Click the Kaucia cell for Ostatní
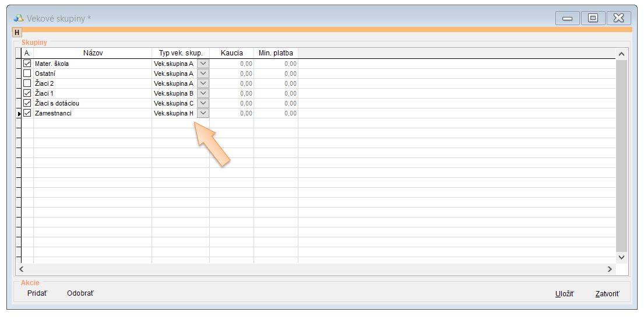 pos(232,73)
